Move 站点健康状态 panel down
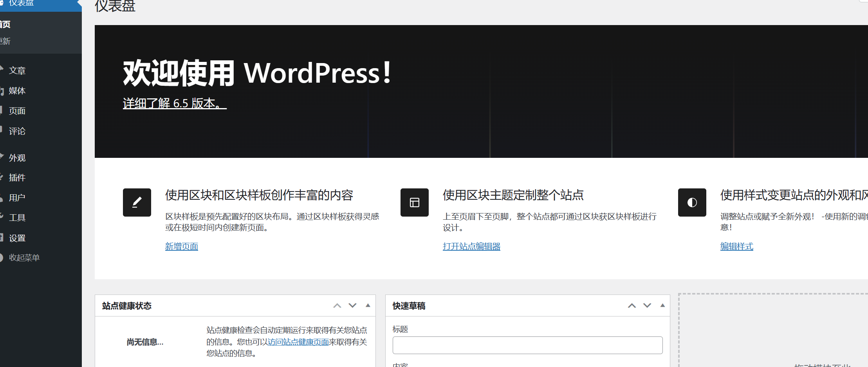The width and height of the screenshot is (868, 367). tap(352, 306)
